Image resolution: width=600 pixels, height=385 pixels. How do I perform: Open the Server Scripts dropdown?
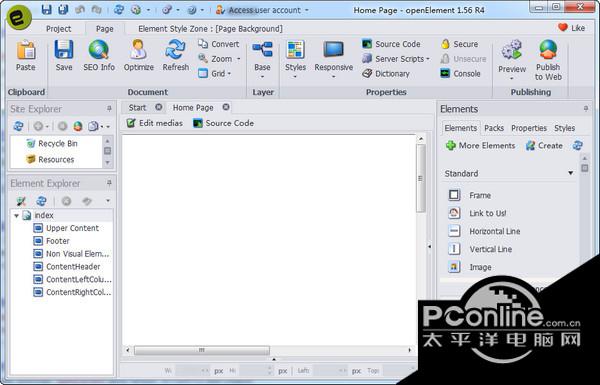pyautogui.click(x=396, y=59)
